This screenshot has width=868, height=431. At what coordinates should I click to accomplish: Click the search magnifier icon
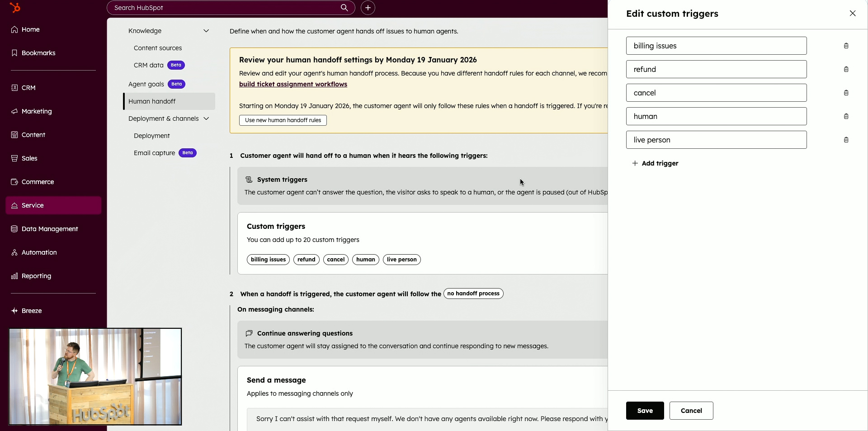(x=344, y=8)
